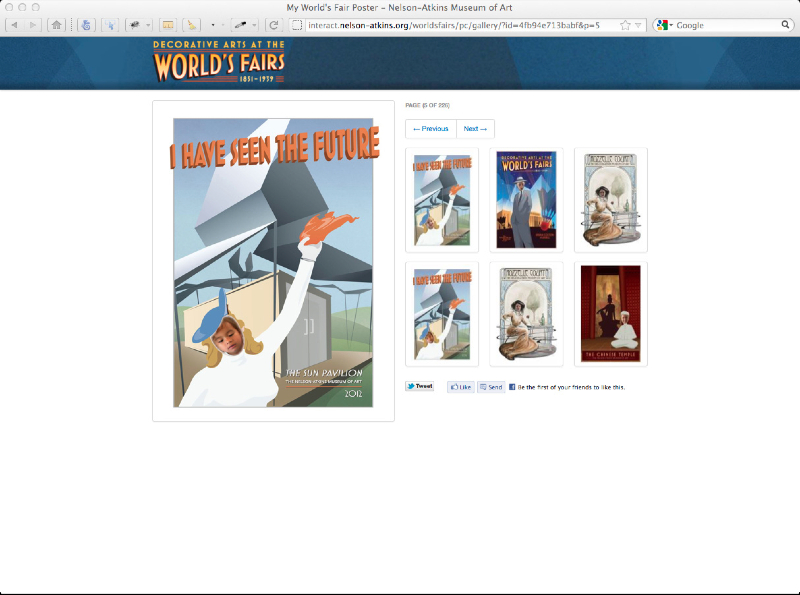Like this poster on Facebook
Screen dimensions: 800x595
tap(461, 387)
